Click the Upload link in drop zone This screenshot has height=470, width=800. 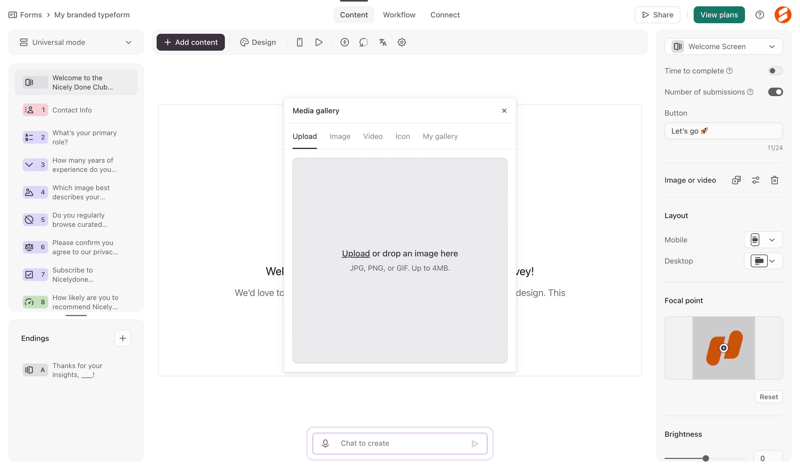tap(356, 254)
